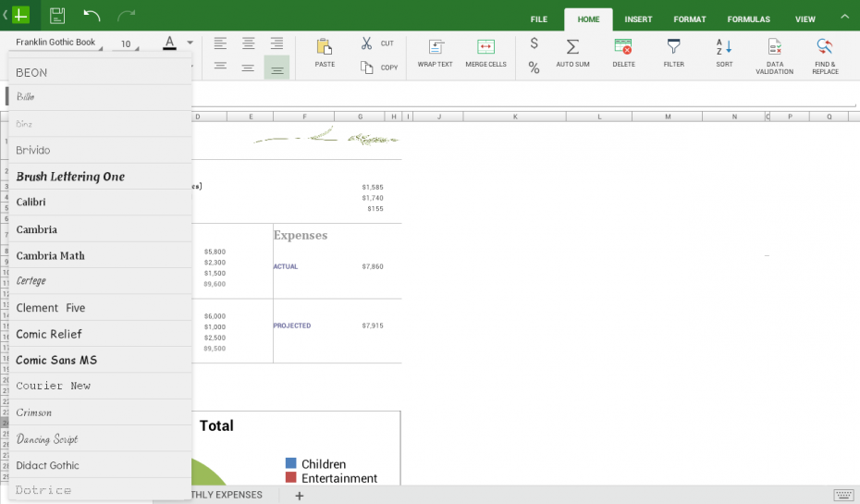Select the Dotrice font
This screenshot has height=504, width=860.
click(x=101, y=490)
